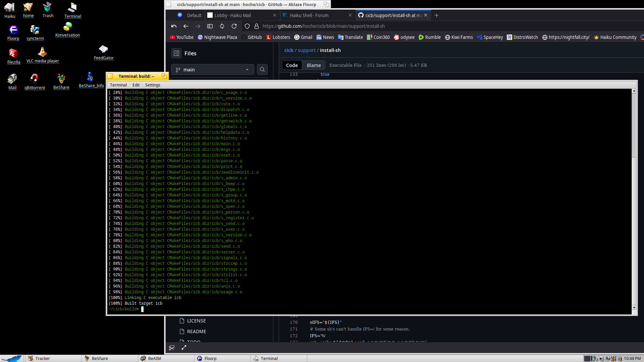The image size is (644, 362).
Task: Open the YouTube bookmark
Action: (x=181, y=37)
